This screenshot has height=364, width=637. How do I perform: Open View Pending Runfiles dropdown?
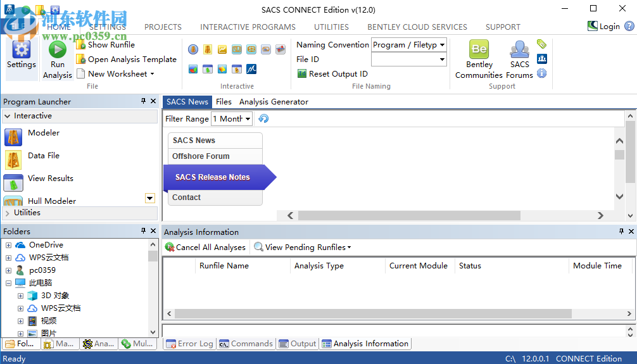pyautogui.click(x=302, y=248)
